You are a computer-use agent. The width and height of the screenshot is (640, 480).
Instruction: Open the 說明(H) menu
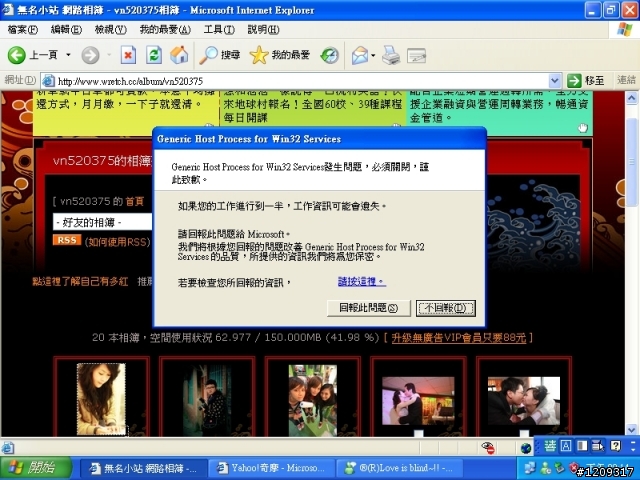pyautogui.click(x=263, y=30)
